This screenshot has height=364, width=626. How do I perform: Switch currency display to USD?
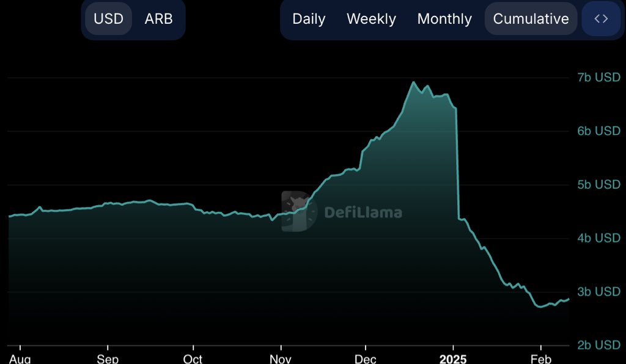coord(108,19)
